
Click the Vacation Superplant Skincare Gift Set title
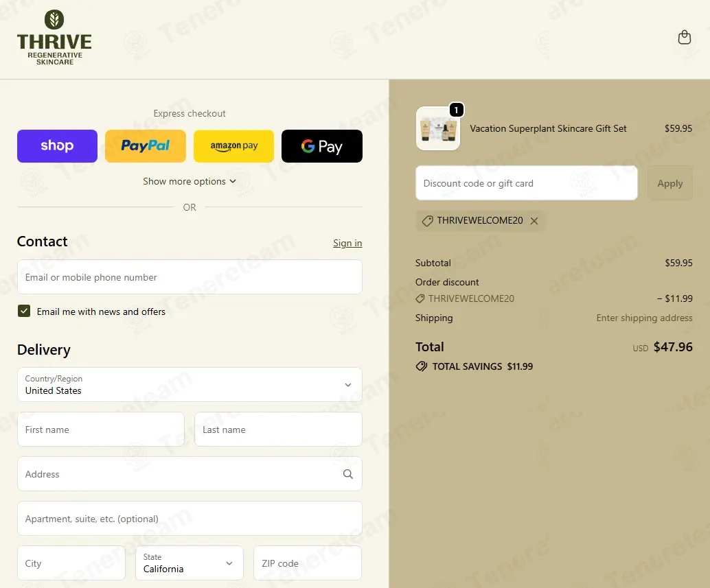548,128
